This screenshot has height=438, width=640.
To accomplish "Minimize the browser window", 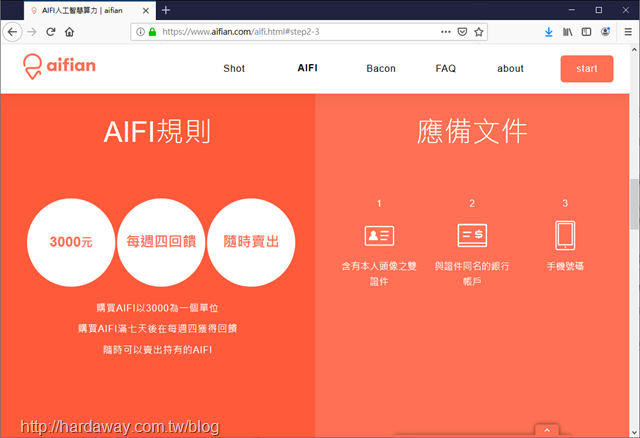I will pyautogui.click(x=571, y=10).
